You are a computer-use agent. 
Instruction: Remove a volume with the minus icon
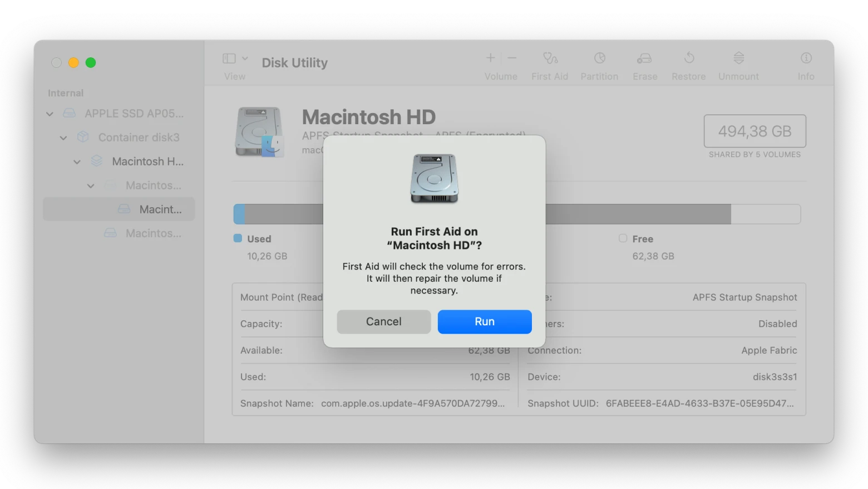coord(512,58)
